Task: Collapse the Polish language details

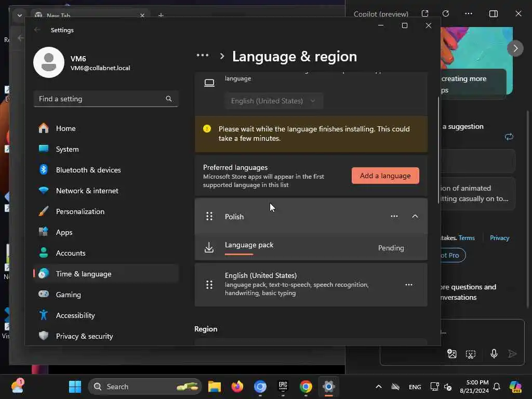Action: point(415,216)
